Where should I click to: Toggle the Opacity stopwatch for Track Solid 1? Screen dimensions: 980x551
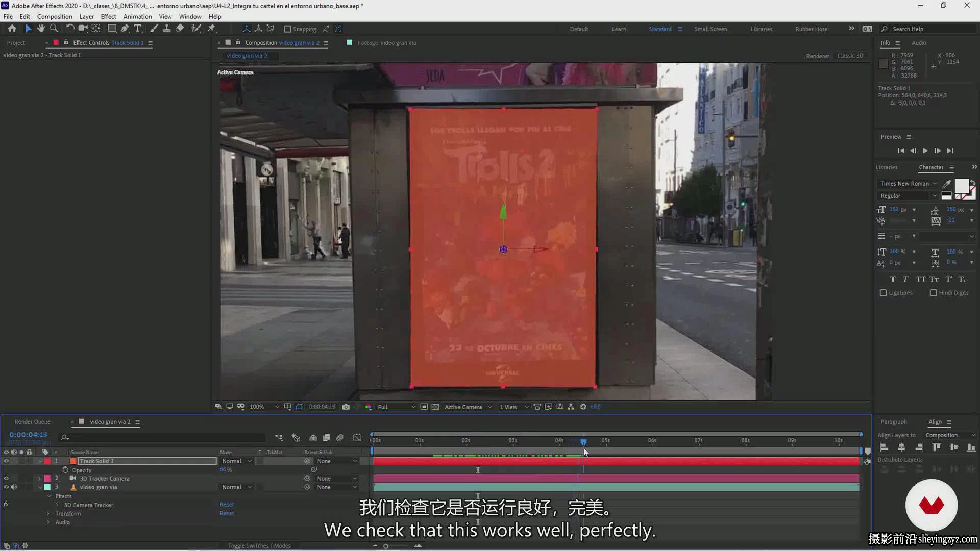tap(65, 470)
